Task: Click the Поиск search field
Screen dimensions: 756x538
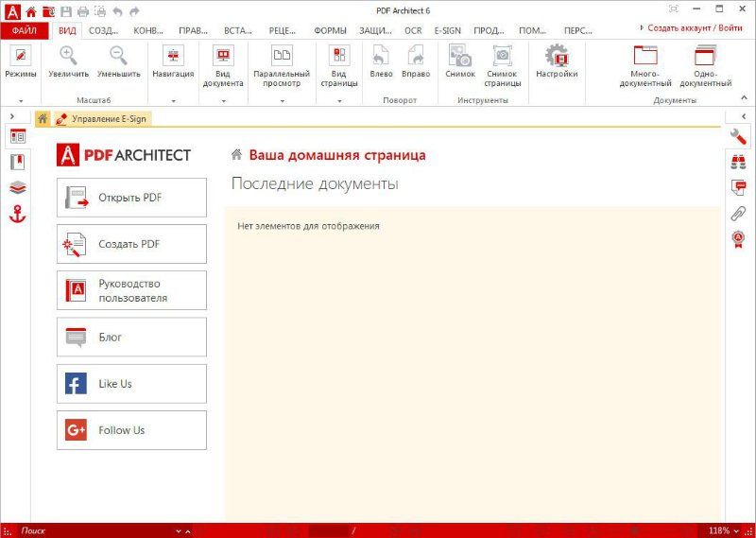Action: tap(96, 530)
